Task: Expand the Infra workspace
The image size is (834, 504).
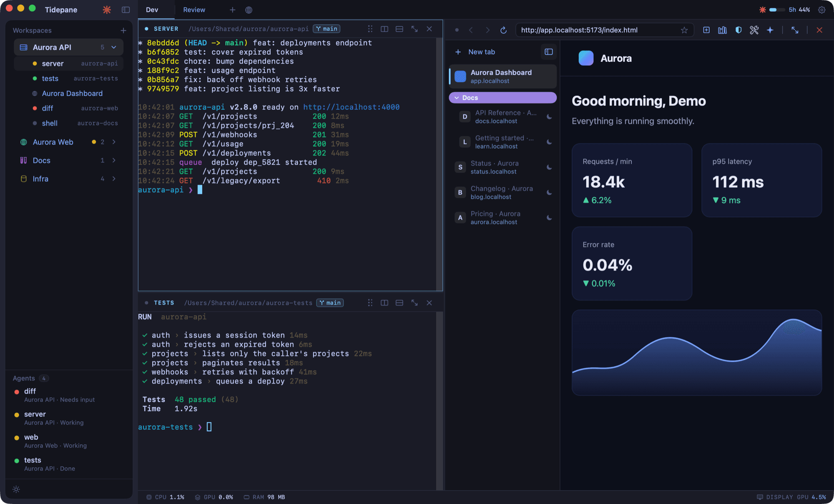Action: pos(114,179)
